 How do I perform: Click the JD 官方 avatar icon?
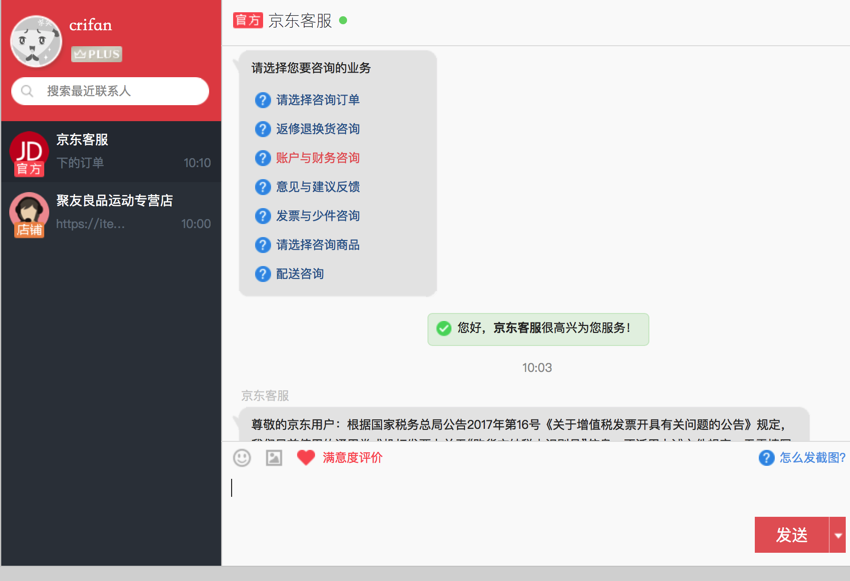[x=29, y=154]
